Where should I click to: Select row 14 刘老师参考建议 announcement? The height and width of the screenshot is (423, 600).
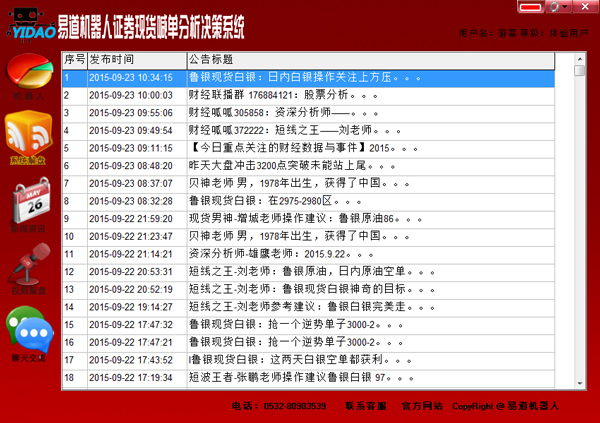pos(308,307)
